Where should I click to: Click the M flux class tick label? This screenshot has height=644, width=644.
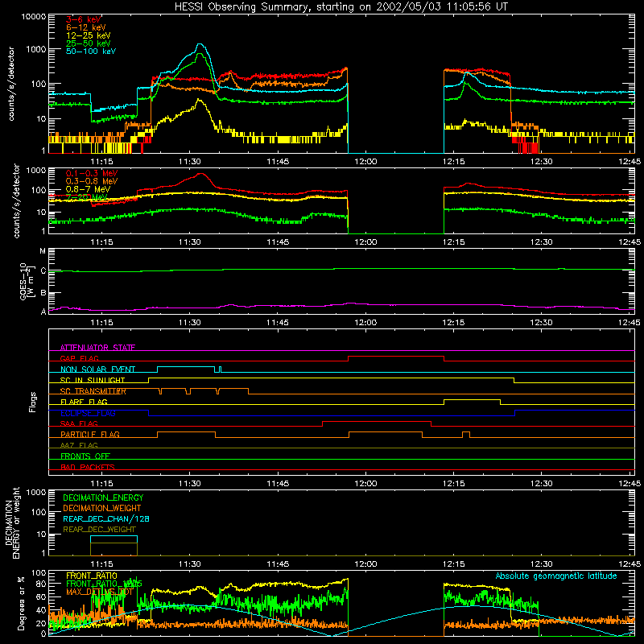click(x=43, y=251)
